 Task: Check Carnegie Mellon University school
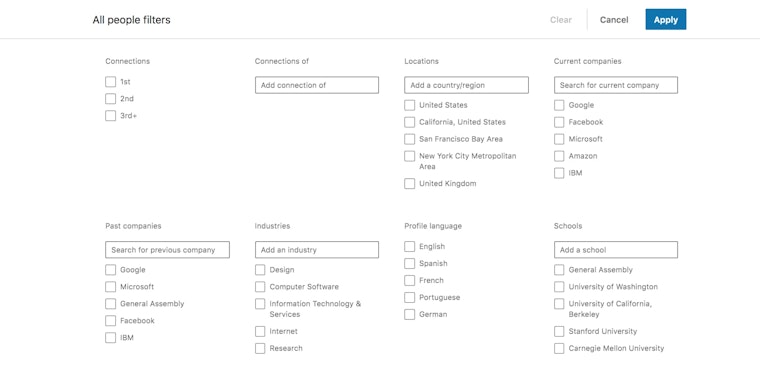pyautogui.click(x=559, y=348)
